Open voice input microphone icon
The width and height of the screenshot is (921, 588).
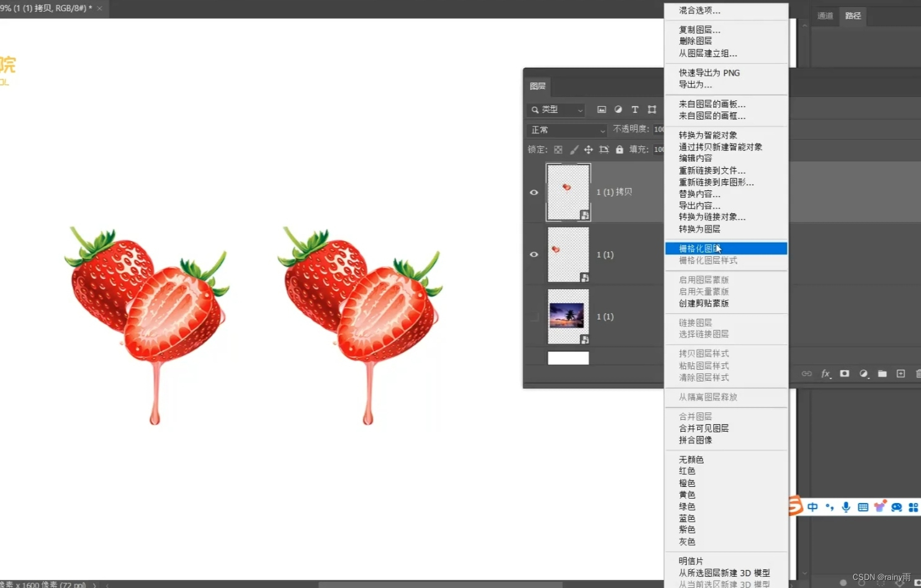click(x=846, y=507)
